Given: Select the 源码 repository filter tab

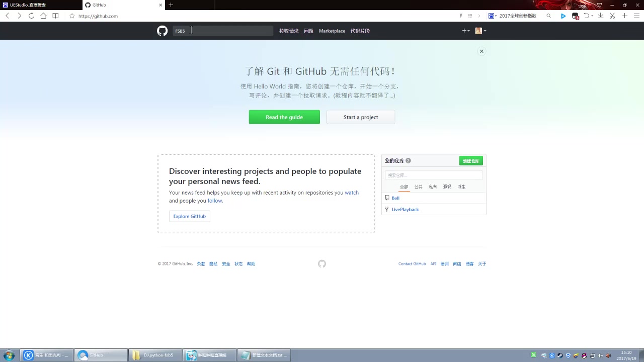Looking at the screenshot, I should coord(447,187).
